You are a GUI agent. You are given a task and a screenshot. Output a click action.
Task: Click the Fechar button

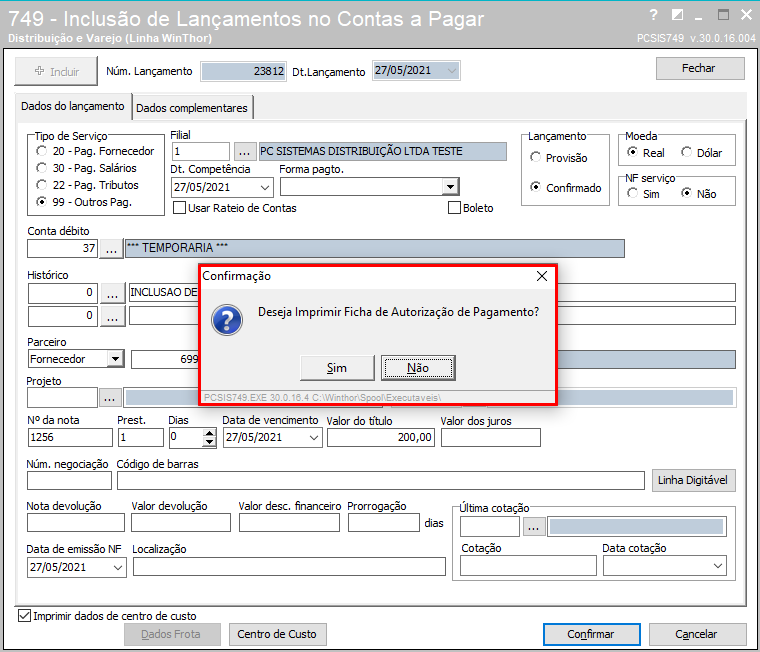coord(699,68)
